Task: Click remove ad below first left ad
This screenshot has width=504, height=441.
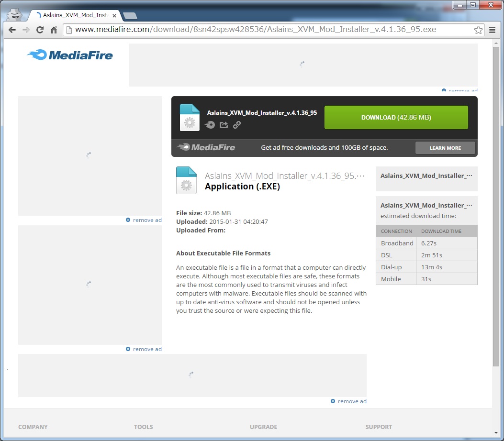Action: pyautogui.click(x=144, y=220)
